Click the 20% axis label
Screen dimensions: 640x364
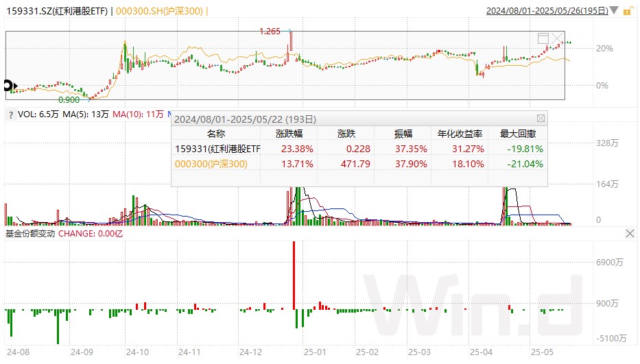point(604,49)
